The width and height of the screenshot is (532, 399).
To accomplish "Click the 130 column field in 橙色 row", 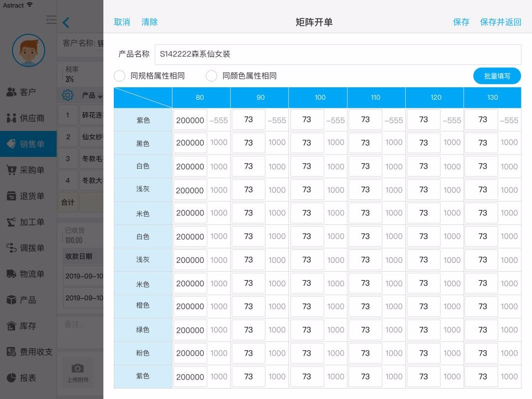I will coord(481,306).
